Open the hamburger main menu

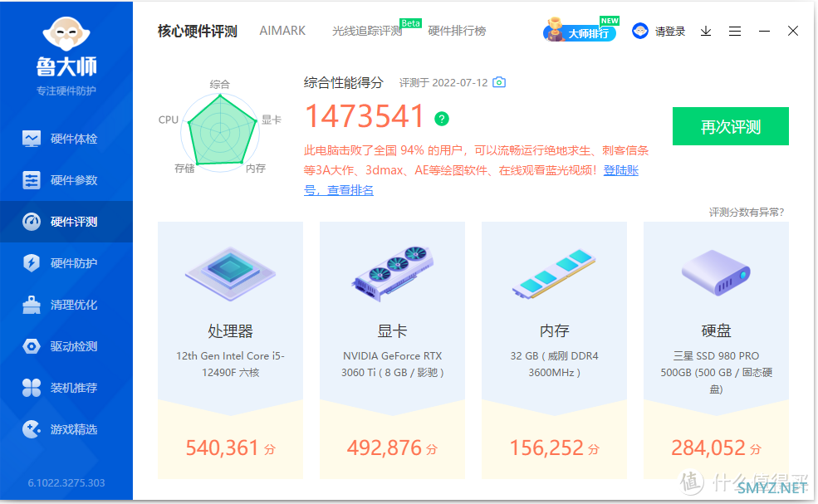(x=735, y=32)
